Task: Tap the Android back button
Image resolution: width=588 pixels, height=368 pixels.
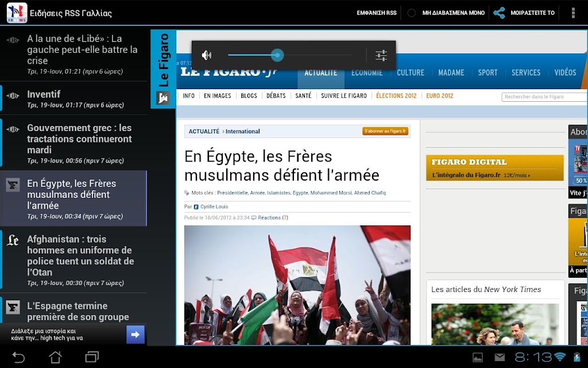Action: [18, 356]
